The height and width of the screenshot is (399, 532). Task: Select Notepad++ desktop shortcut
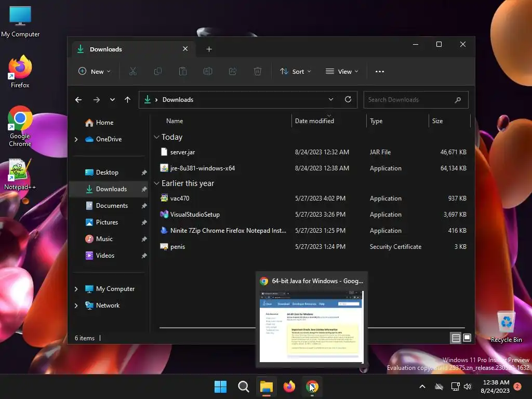(x=20, y=175)
